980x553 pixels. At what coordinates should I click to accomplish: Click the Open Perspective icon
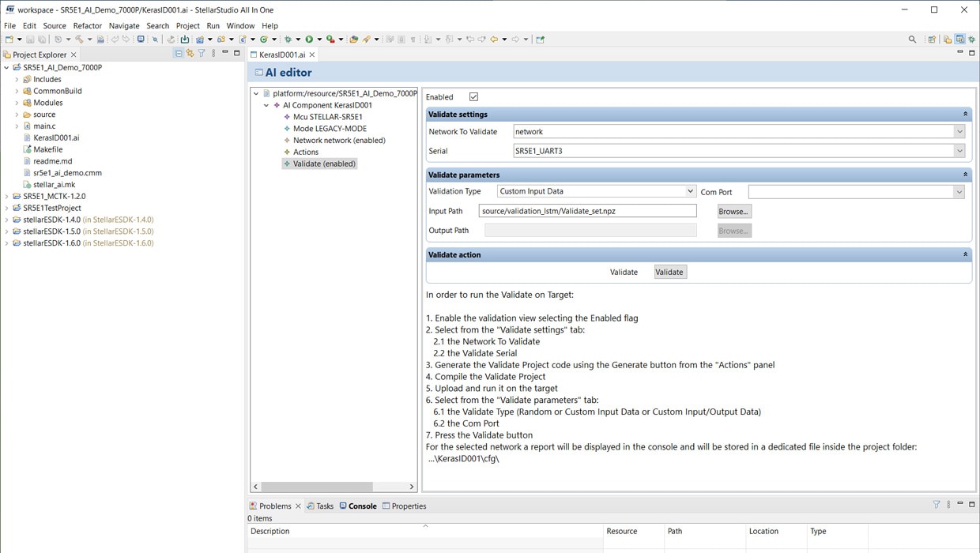932,39
